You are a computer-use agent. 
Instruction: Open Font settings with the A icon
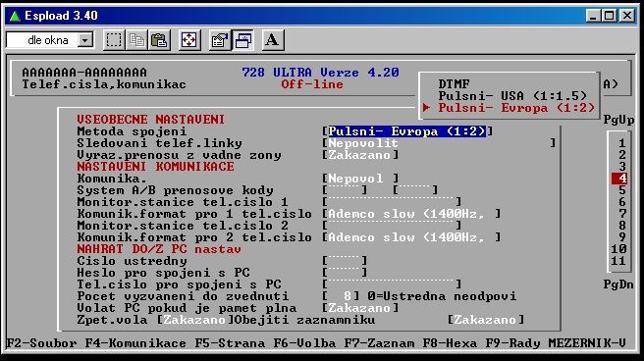pyautogui.click(x=273, y=40)
